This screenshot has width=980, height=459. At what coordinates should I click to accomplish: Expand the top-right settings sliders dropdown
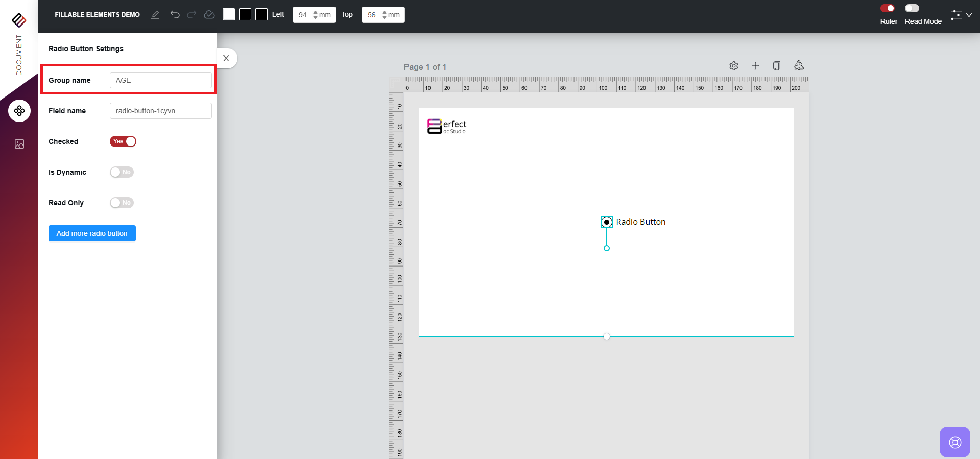[961, 15]
